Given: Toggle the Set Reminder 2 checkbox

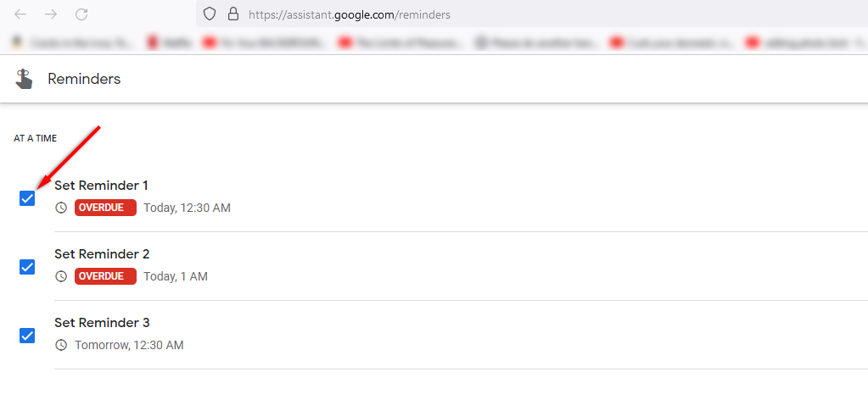Looking at the screenshot, I should pos(27,267).
